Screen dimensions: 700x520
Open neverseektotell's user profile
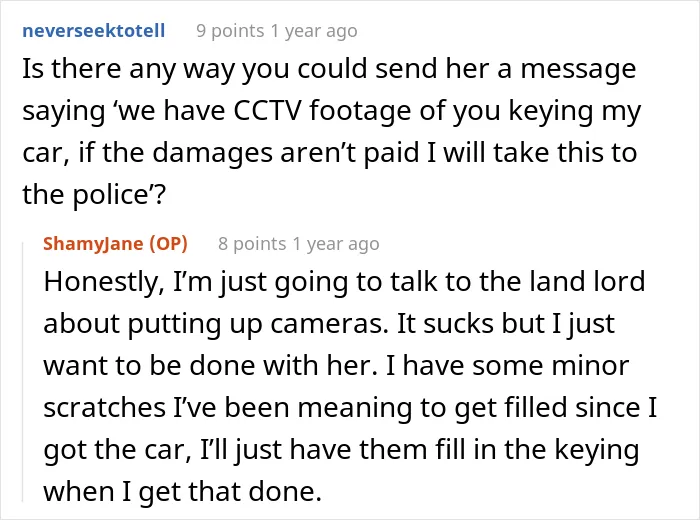[94, 31]
